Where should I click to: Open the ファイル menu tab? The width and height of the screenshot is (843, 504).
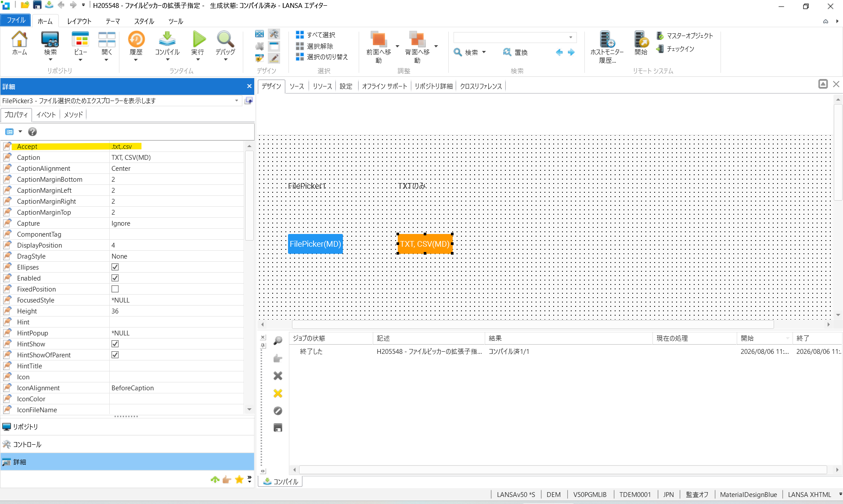16,20
